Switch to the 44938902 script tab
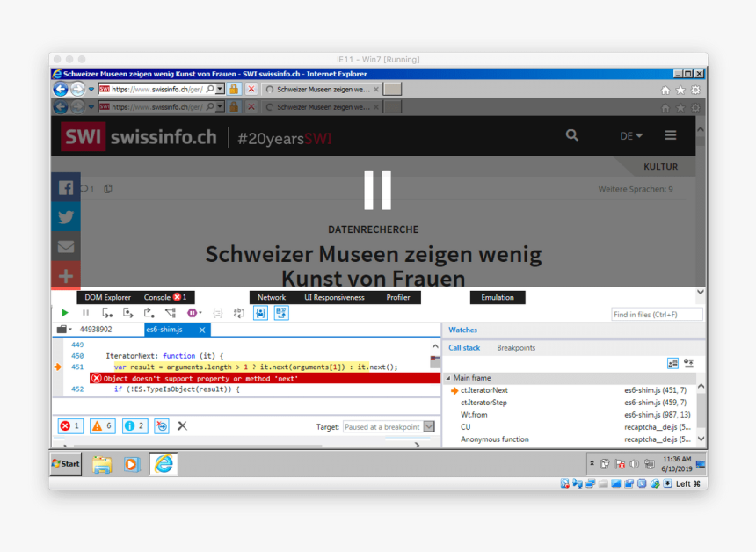Screen dimensions: 756x552 click(96, 330)
